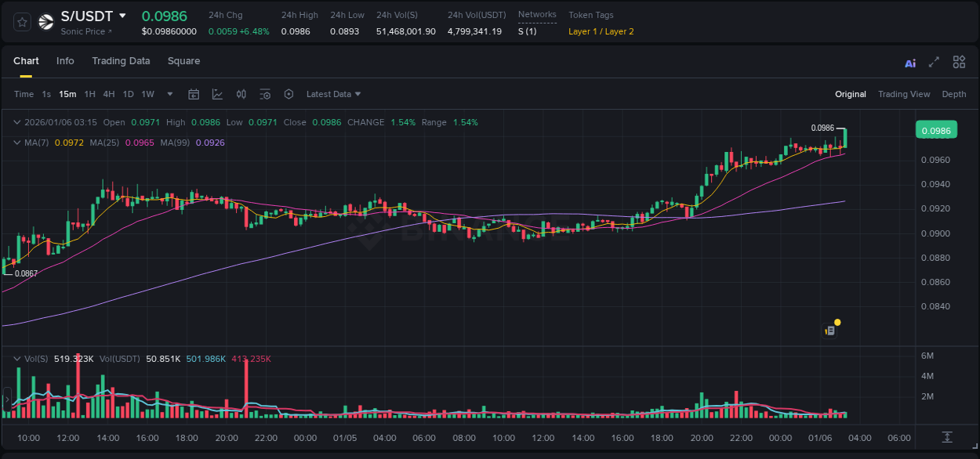Collapse the Vol(S) volume indicator row
Image resolution: width=980 pixels, height=459 pixels.
(17, 359)
